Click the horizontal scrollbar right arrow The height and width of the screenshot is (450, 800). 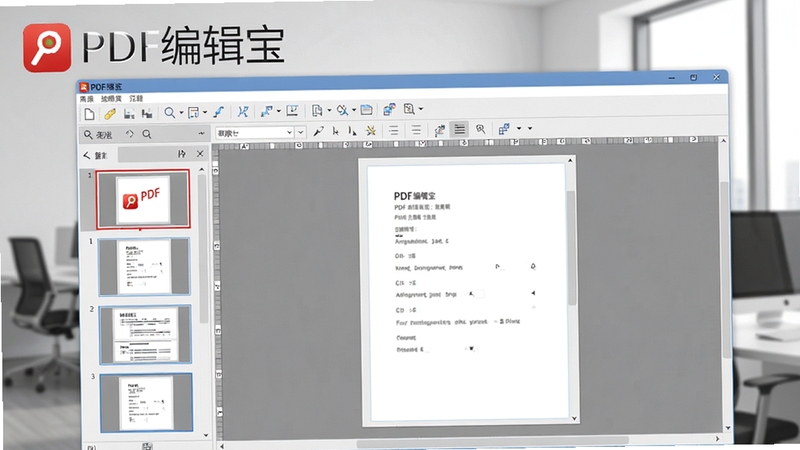pyautogui.click(x=718, y=439)
